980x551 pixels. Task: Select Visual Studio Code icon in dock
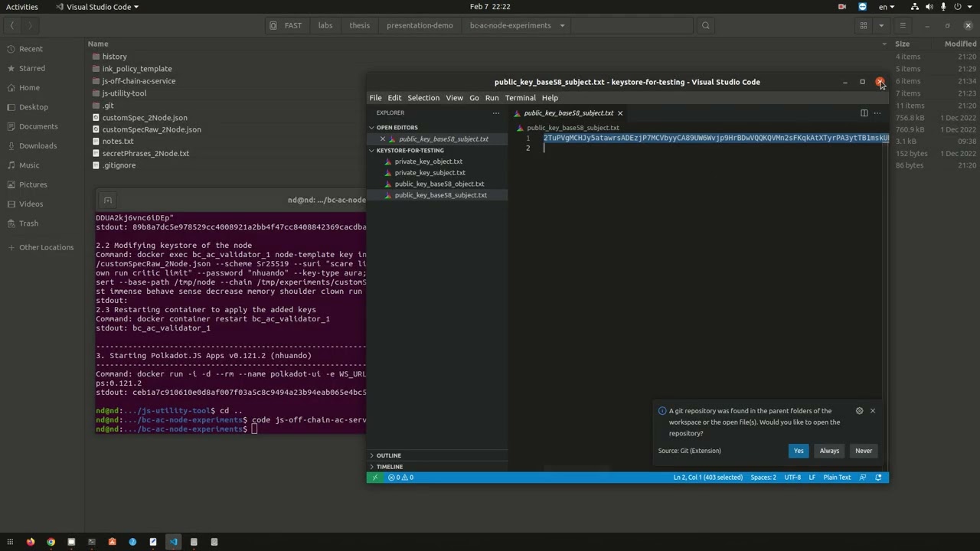coord(173,542)
